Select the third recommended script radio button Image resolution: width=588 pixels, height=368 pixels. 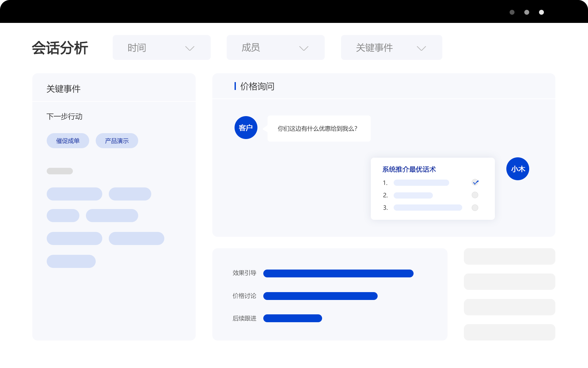tap(475, 208)
